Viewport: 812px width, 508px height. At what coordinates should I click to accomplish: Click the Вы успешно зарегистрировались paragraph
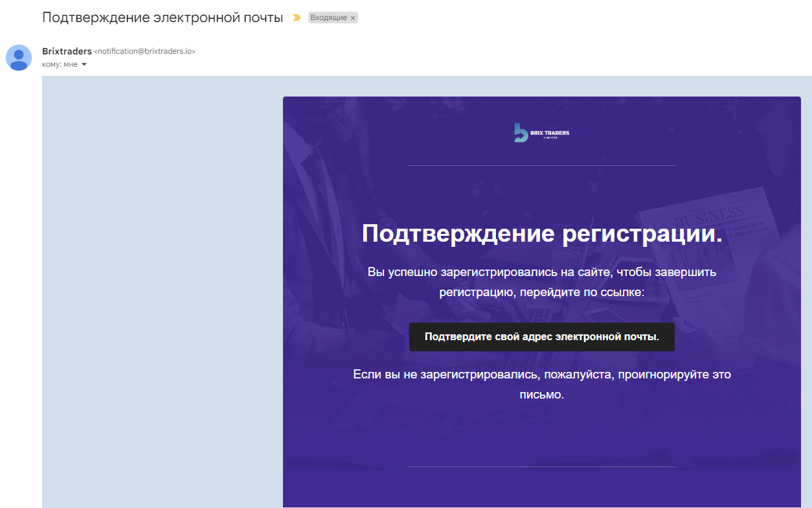click(x=542, y=283)
